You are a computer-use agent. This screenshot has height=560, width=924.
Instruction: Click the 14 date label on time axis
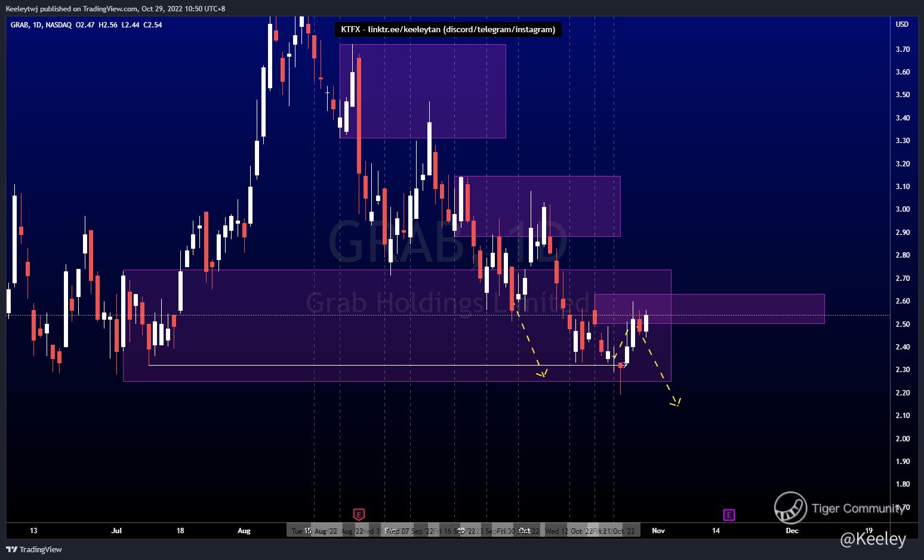tap(716, 530)
